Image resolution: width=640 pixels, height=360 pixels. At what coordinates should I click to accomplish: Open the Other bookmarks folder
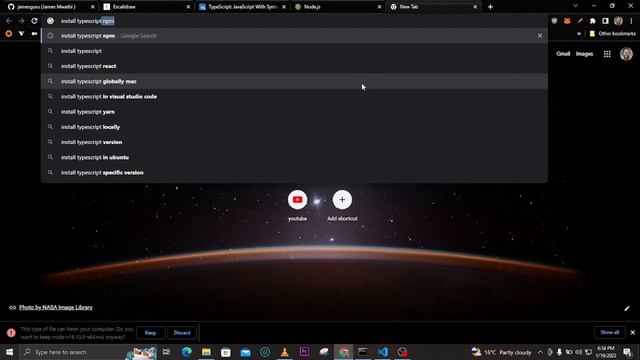612,33
